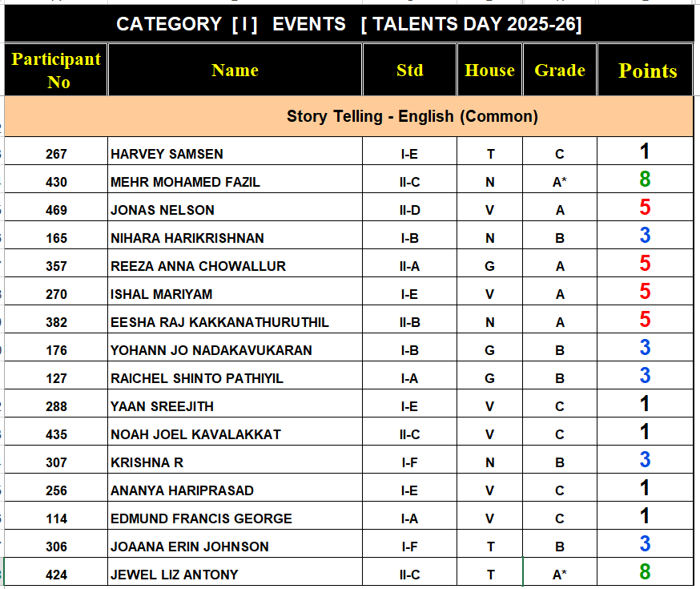This screenshot has width=700, height=589.
Task: Select participant number 114 cell
Action: click(56, 516)
